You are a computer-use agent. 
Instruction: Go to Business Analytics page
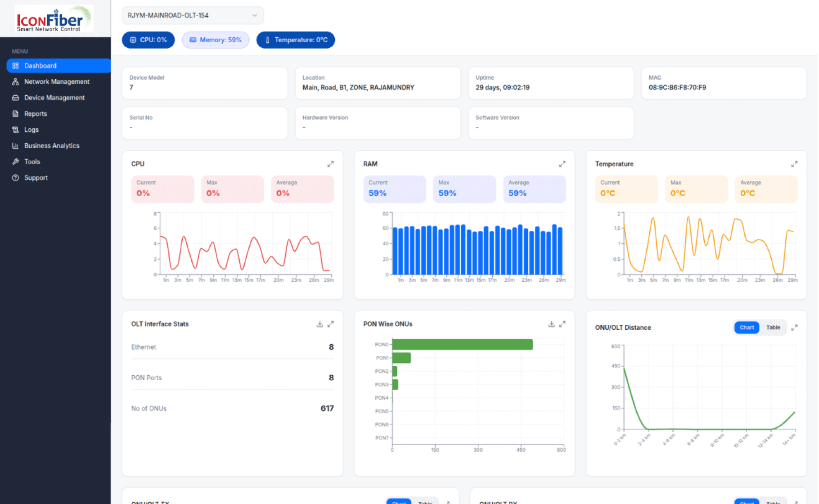[51, 146]
